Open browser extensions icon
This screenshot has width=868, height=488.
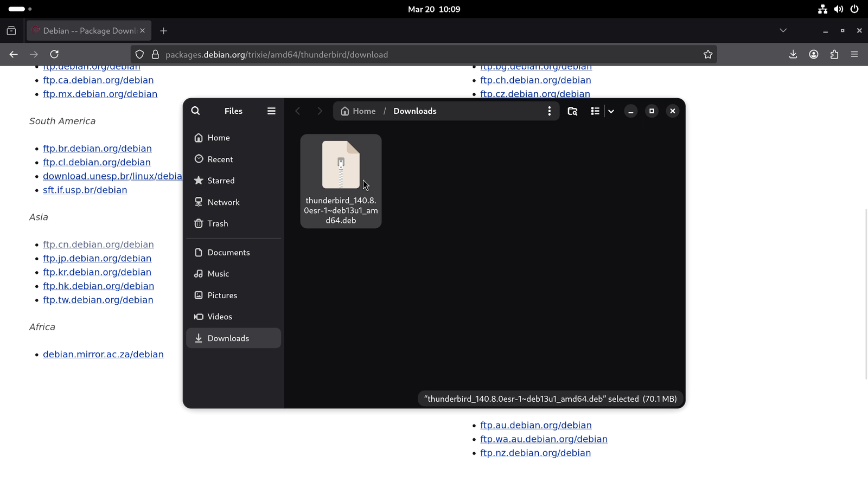coord(834,54)
